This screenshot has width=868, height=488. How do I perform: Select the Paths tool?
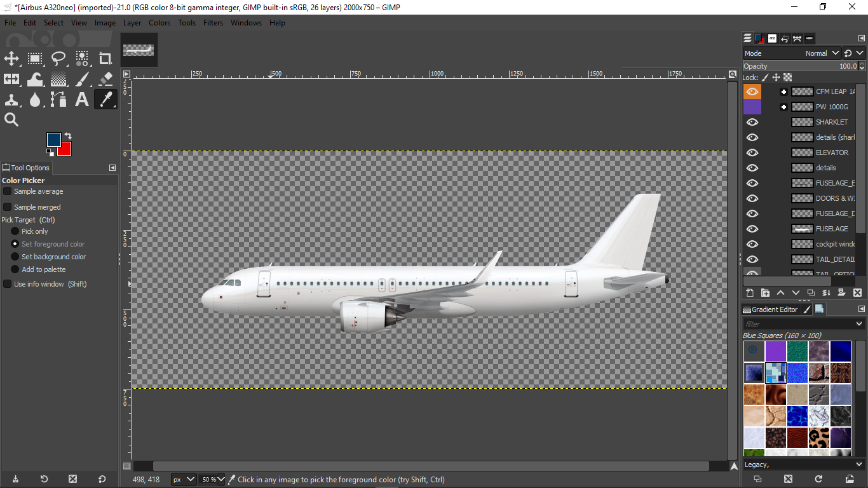[58, 100]
